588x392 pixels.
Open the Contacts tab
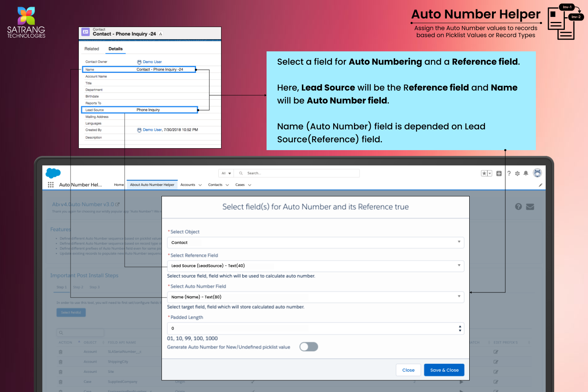(x=215, y=185)
